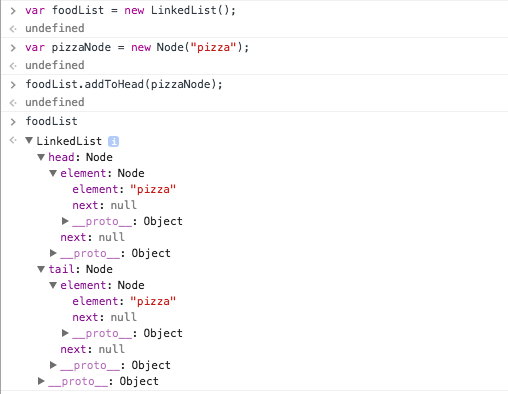This screenshot has height=394, width=508.
Task: Click the first undefined output result
Action: (55, 28)
